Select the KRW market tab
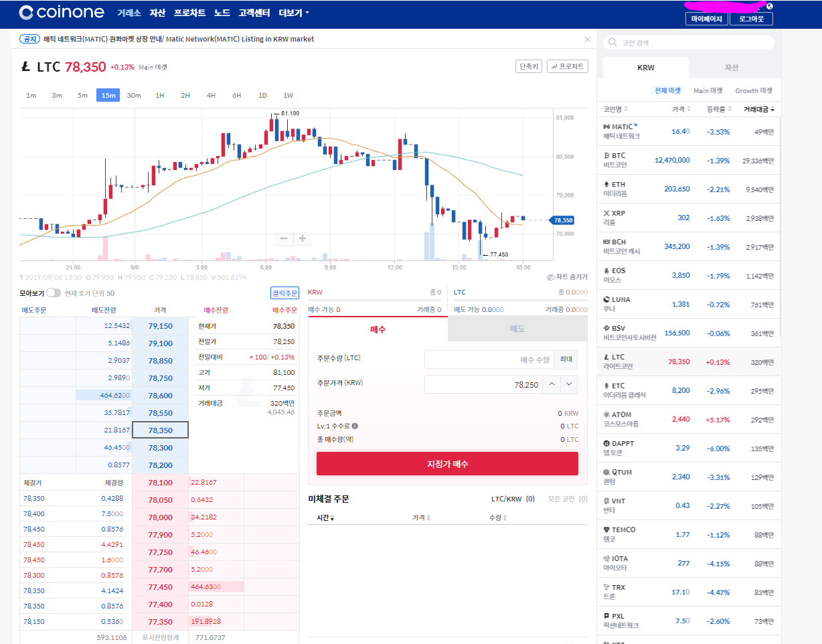The height and width of the screenshot is (644, 822). 645,68
